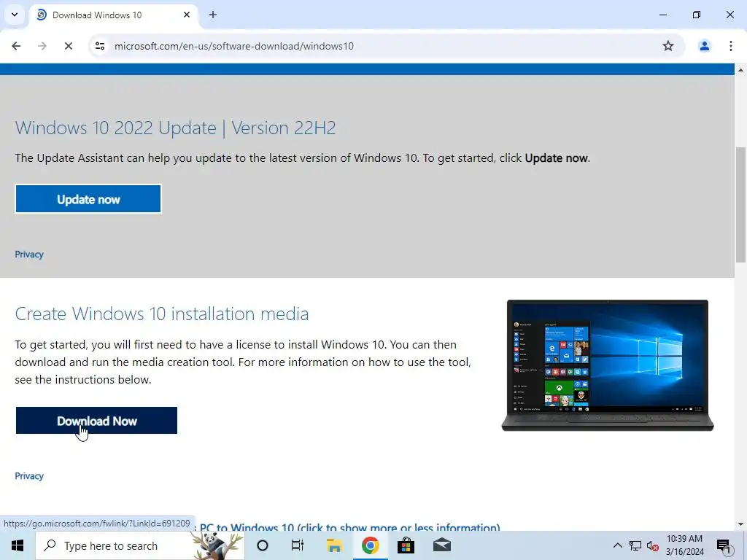Stop the page from loading
747x560 pixels.
(x=69, y=46)
